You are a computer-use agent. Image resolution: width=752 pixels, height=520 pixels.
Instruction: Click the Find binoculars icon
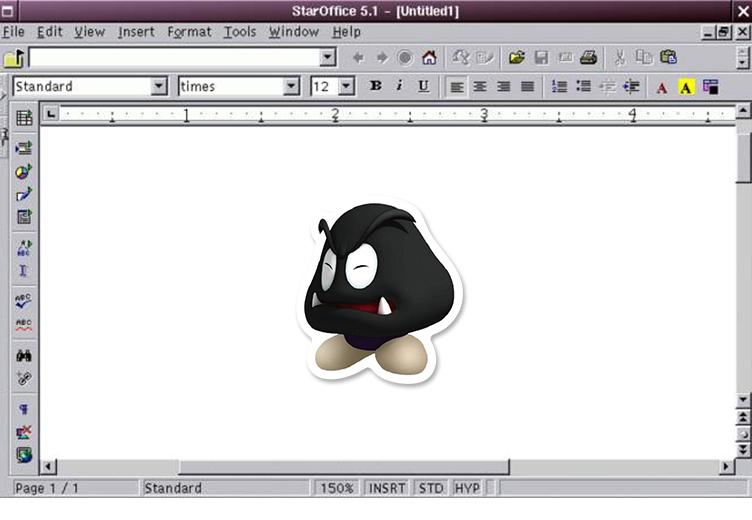[24, 355]
